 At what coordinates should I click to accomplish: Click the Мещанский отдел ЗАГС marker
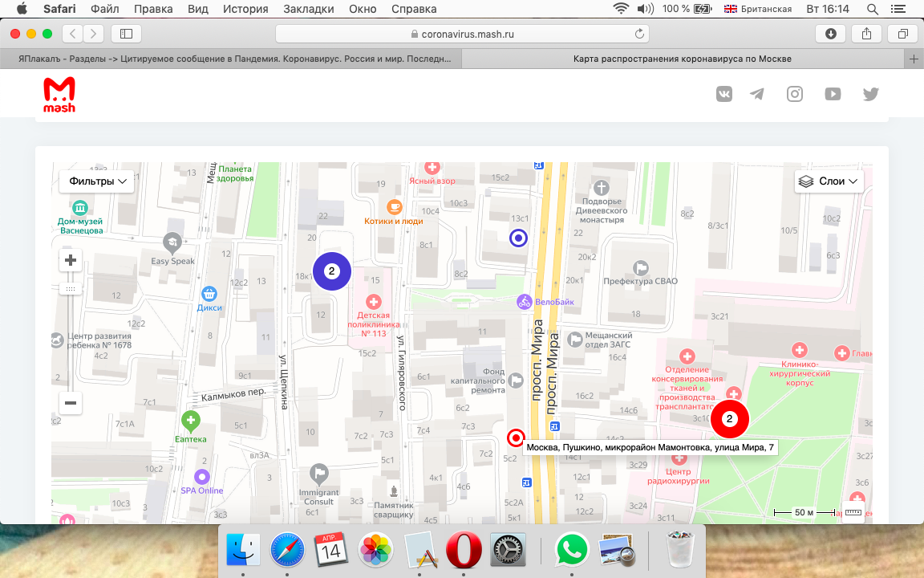(x=575, y=340)
